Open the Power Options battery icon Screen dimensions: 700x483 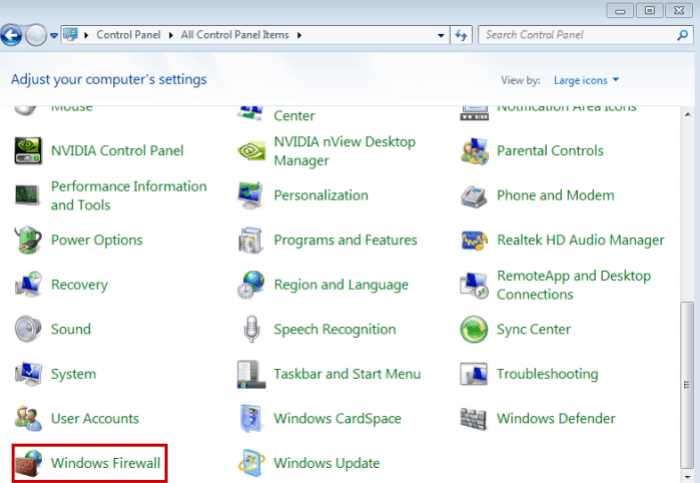(28, 240)
